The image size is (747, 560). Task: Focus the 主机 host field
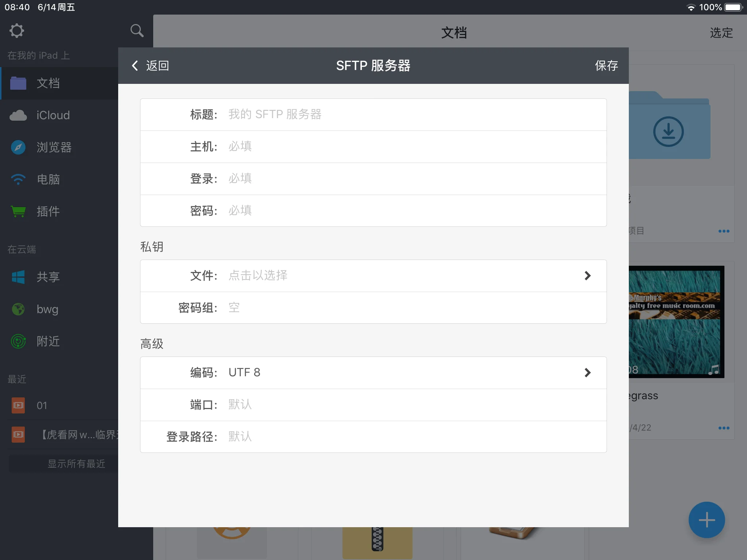point(373,147)
